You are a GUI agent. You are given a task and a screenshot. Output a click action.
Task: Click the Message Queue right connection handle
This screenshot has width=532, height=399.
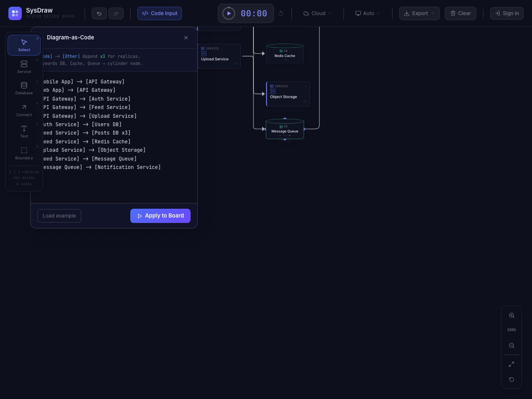click(x=304, y=129)
